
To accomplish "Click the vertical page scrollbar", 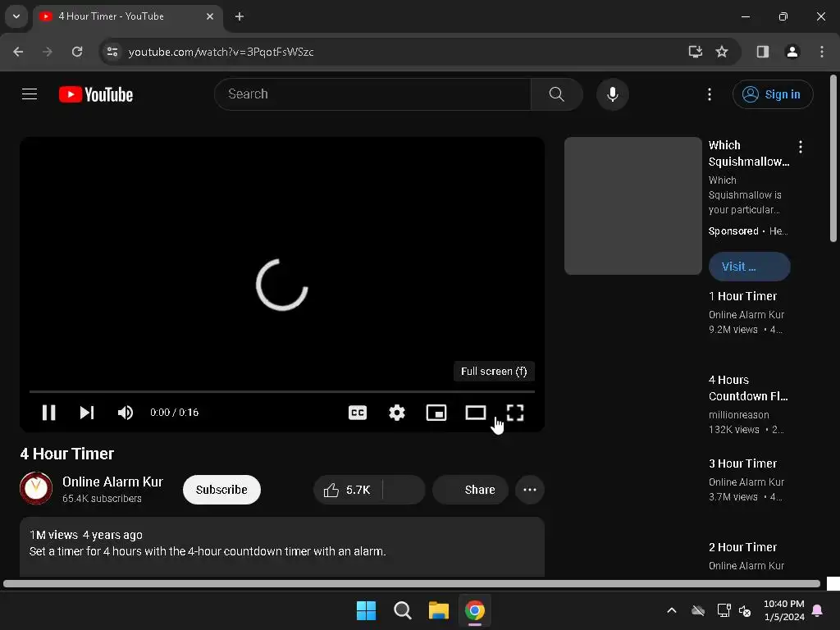I will 833,158.
